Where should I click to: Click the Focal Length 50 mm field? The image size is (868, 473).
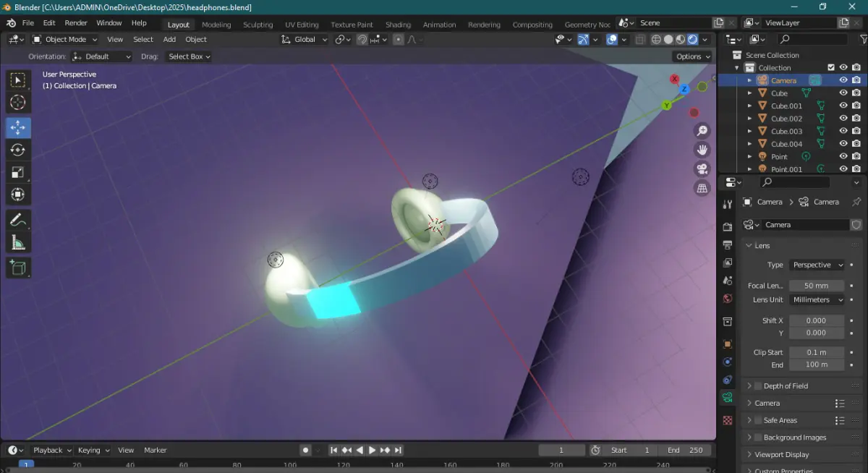click(x=817, y=286)
